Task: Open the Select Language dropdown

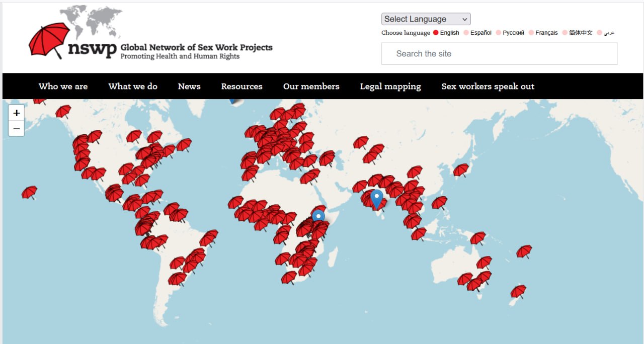Action: coord(426,19)
